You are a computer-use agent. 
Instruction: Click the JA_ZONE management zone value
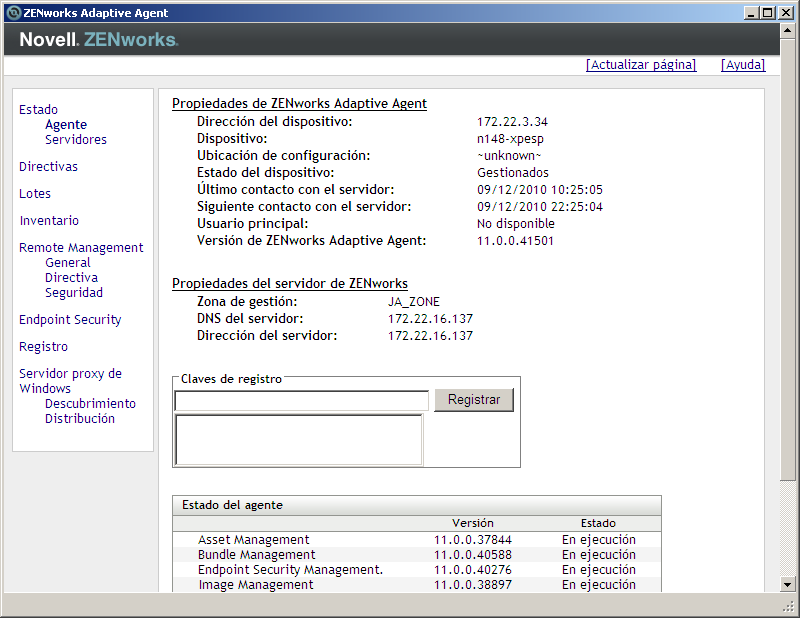click(414, 302)
